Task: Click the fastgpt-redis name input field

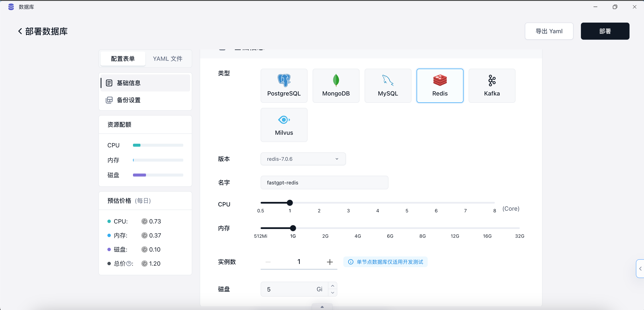Action: 324,183
